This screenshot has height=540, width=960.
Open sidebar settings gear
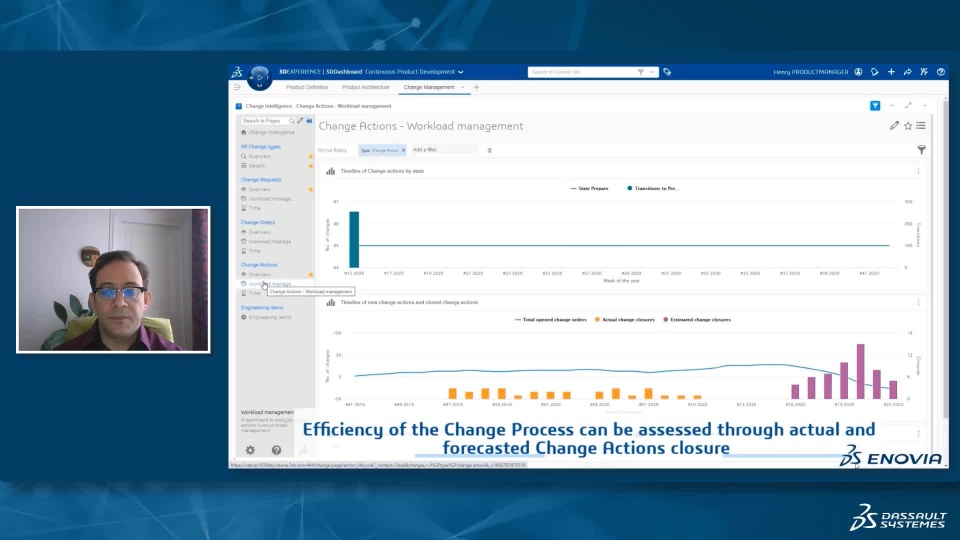coord(250,450)
